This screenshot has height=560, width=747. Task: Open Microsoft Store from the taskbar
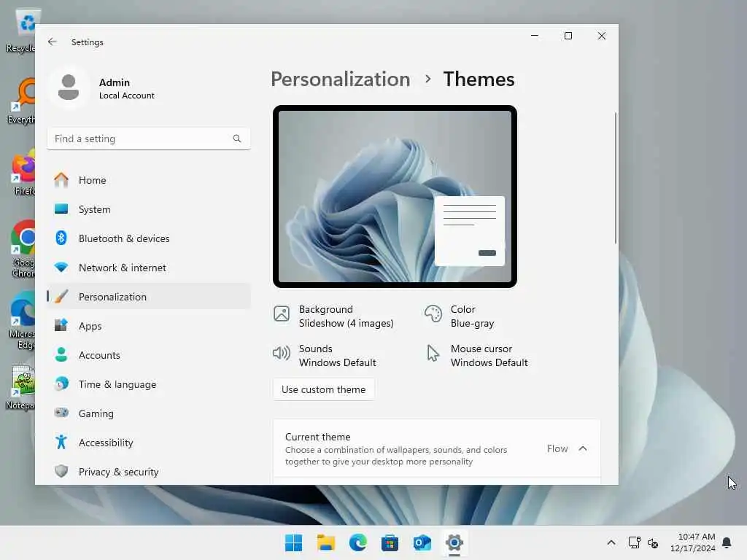(x=390, y=542)
